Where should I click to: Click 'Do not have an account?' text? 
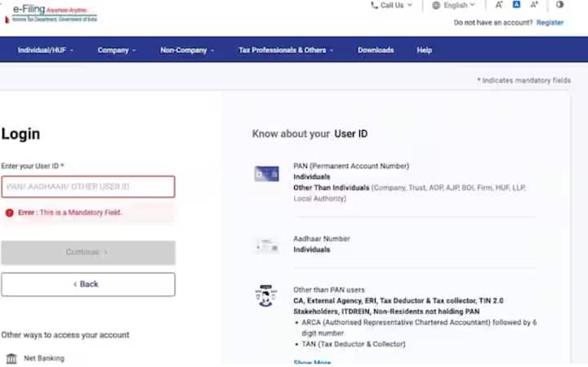click(x=493, y=23)
